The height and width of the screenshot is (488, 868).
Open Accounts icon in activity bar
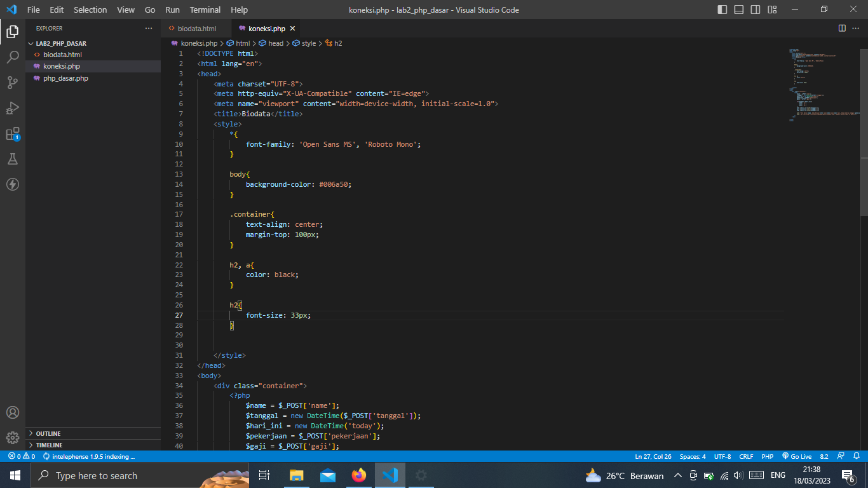pos(13,412)
